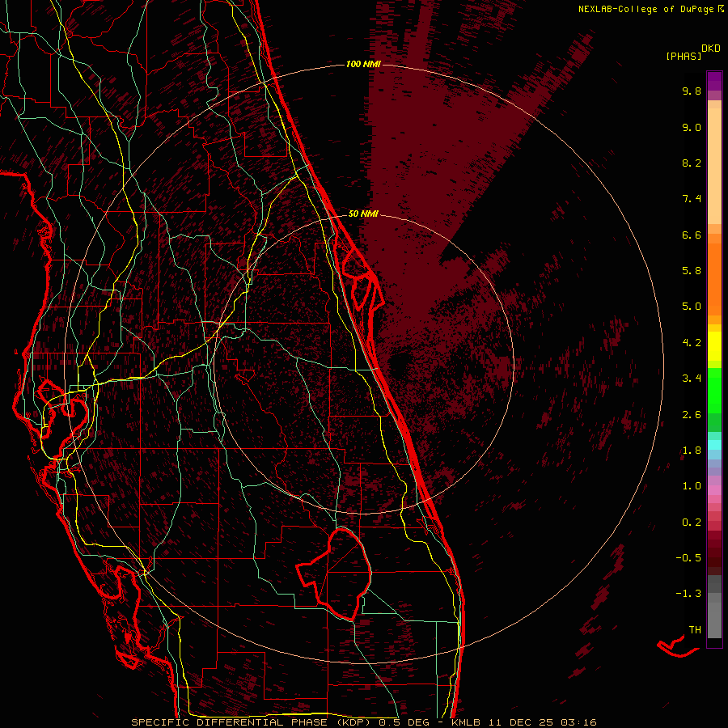
Task: Select the 8.2 value on the color scale
Action: [x=692, y=163]
